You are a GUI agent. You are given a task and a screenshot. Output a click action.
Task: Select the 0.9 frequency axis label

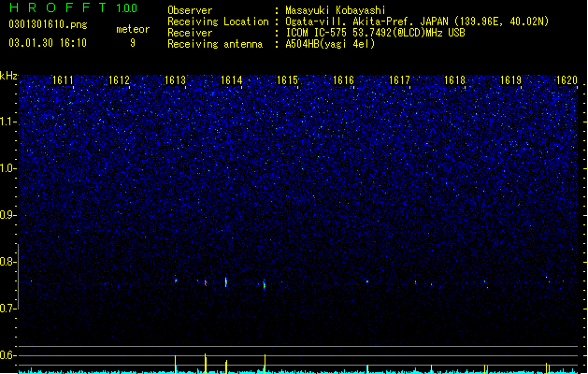[8, 215]
